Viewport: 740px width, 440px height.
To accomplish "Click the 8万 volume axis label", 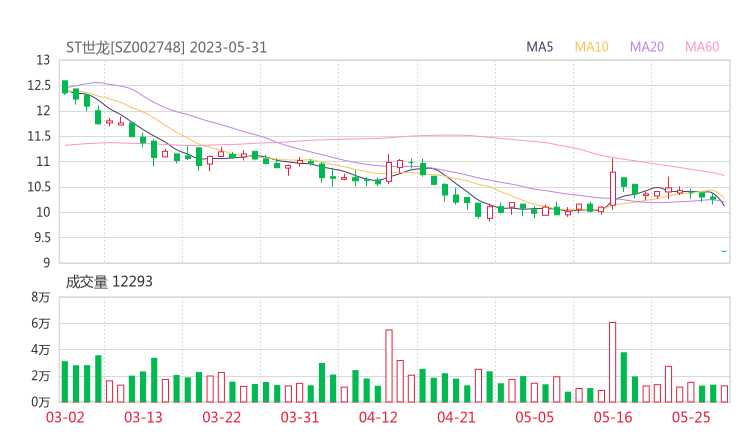I will point(41,297).
